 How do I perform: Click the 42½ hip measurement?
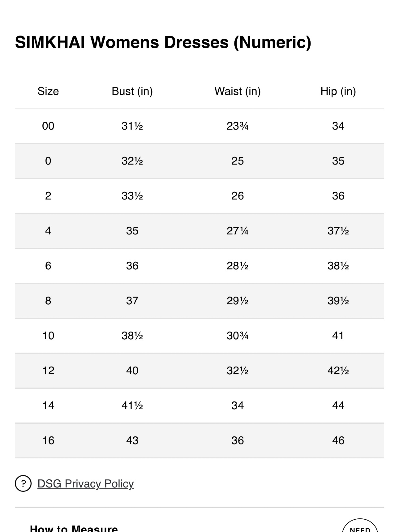[338, 371]
